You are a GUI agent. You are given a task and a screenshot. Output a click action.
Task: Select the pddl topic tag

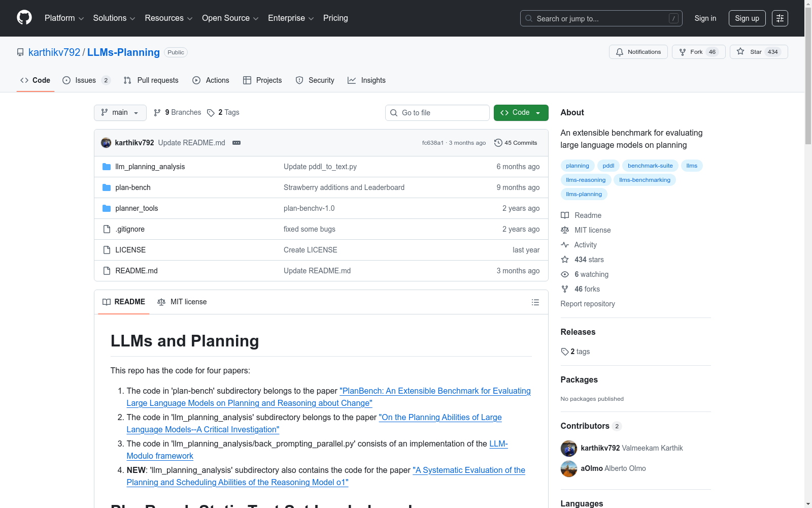(608, 166)
